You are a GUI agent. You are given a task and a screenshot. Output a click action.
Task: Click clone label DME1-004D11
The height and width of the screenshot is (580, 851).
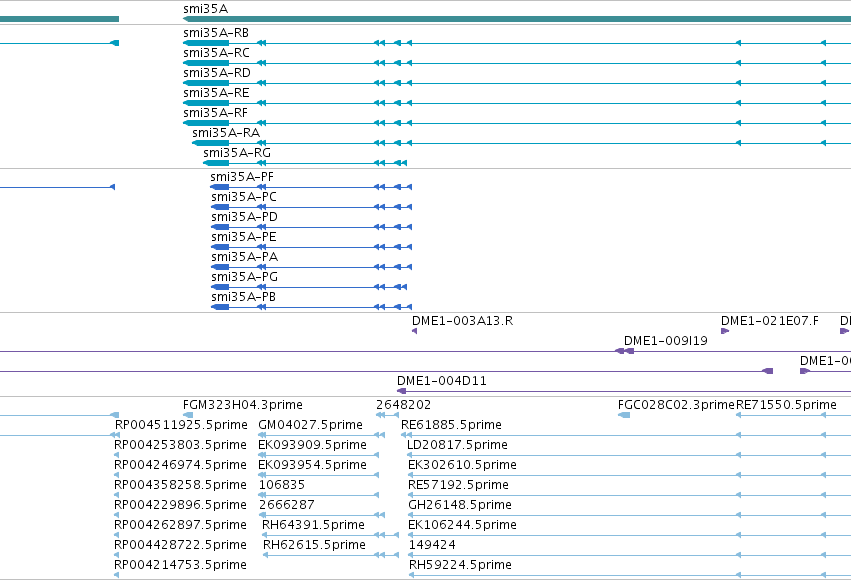tap(442, 381)
